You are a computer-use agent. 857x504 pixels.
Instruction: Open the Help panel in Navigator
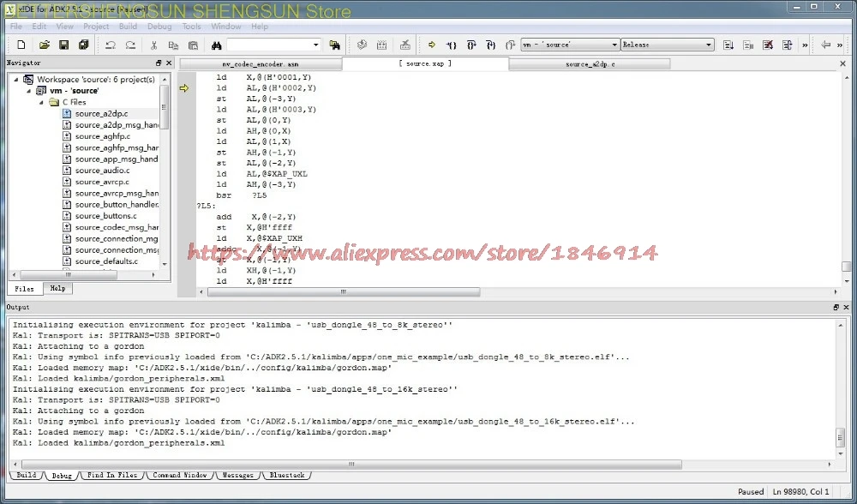pos(57,288)
